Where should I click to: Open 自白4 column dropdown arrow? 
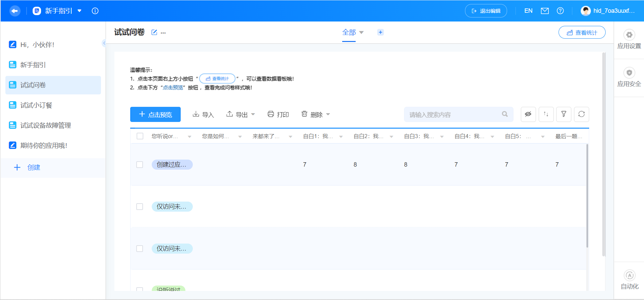coord(492,137)
